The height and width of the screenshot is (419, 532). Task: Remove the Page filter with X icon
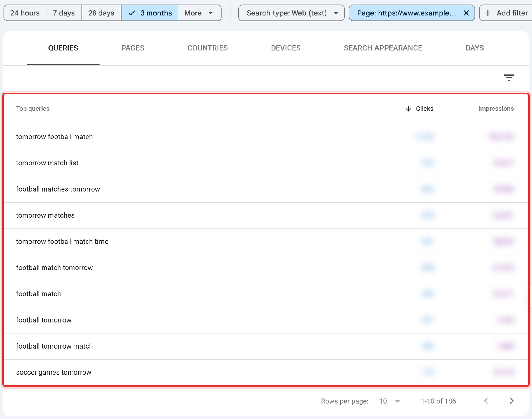pyautogui.click(x=466, y=13)
